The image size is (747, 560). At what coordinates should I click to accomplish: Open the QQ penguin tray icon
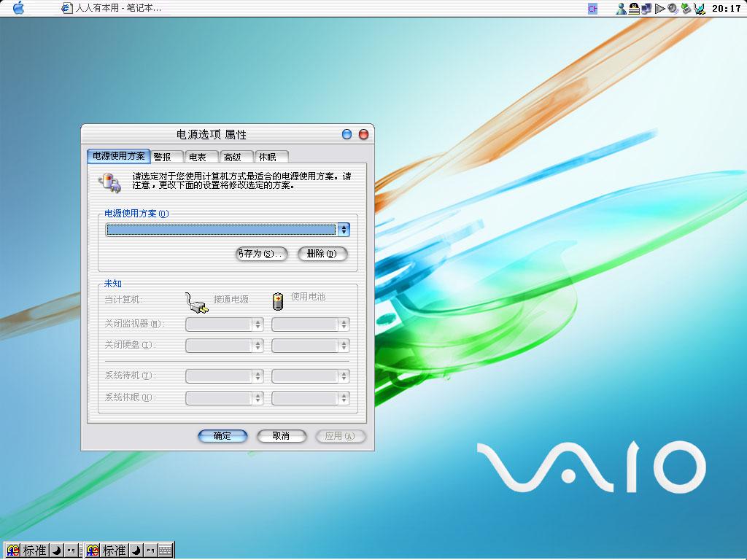(x=634, y=9)
